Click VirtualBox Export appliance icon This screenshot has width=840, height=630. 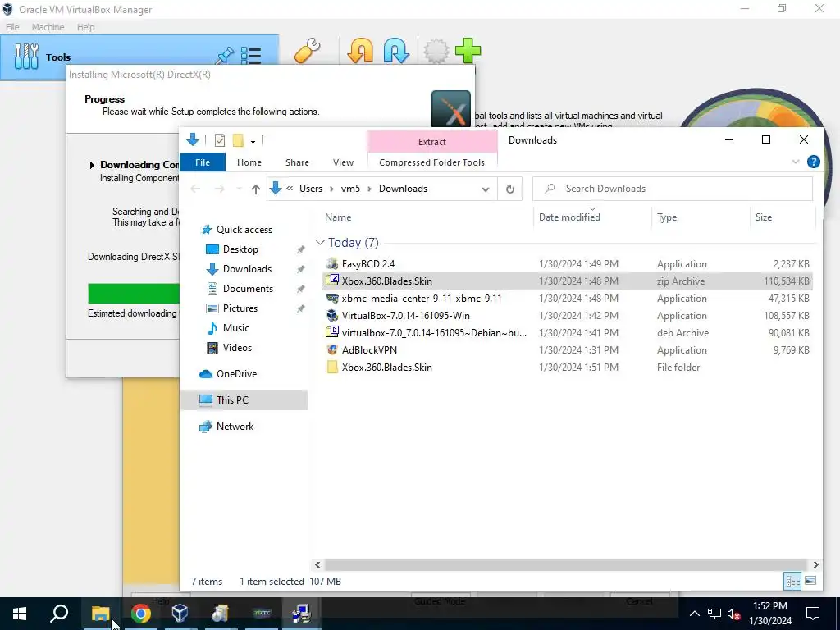pyautogui.click(x=396, y=52)
